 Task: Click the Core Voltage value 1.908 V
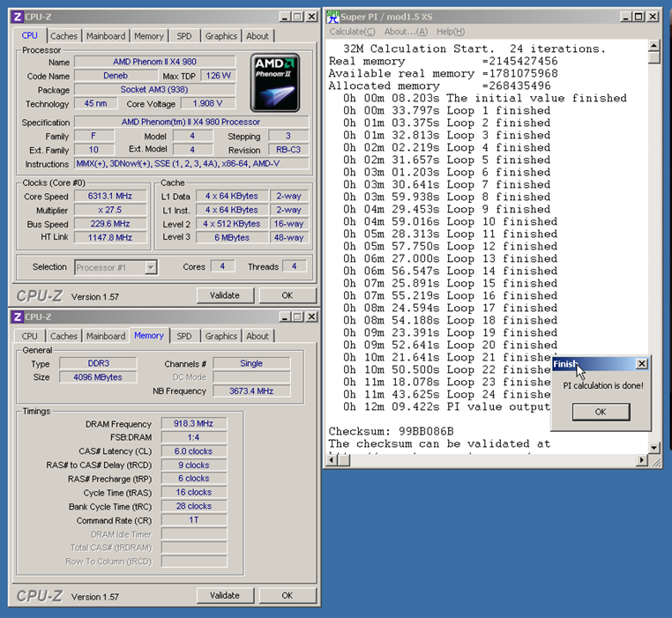coord(208,103)
